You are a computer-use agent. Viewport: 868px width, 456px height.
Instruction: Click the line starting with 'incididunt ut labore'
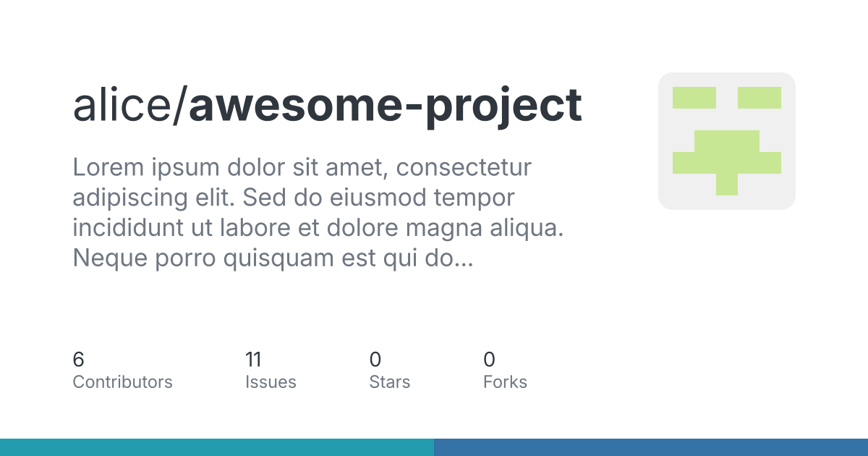coord(319,228)
